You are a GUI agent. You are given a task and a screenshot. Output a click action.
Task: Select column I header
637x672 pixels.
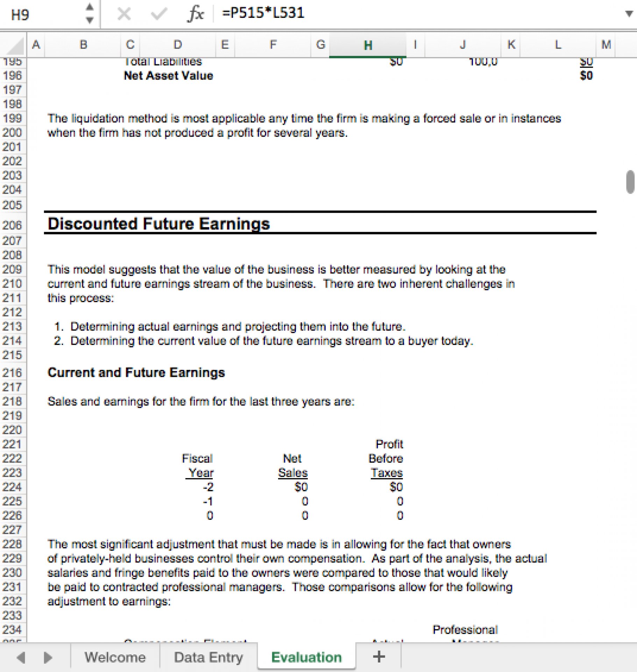415,45
